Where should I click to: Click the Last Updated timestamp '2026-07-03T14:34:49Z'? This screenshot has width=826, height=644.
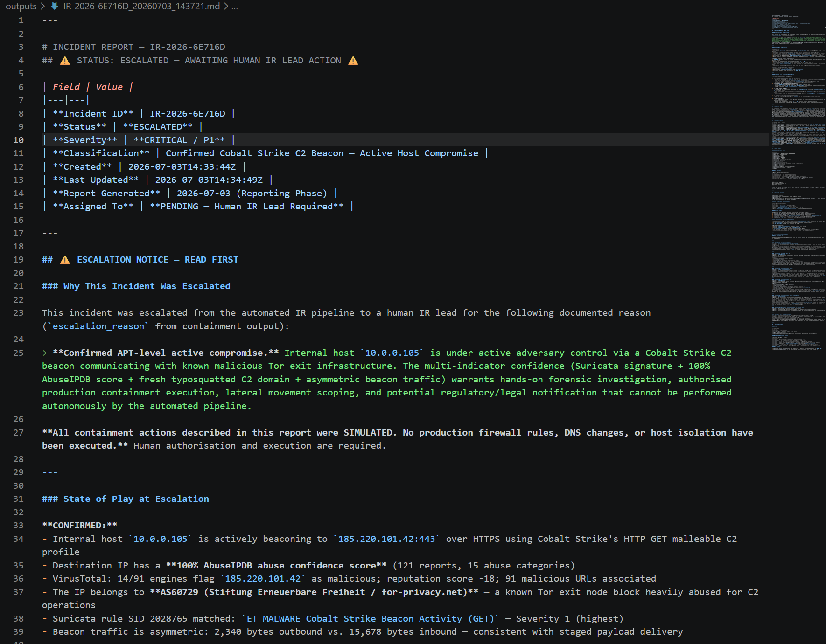(209, 180)
